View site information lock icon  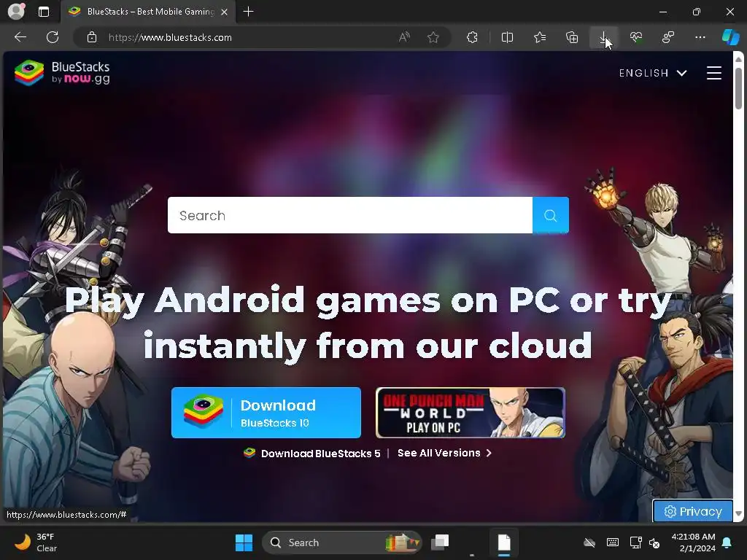point(92,37)
